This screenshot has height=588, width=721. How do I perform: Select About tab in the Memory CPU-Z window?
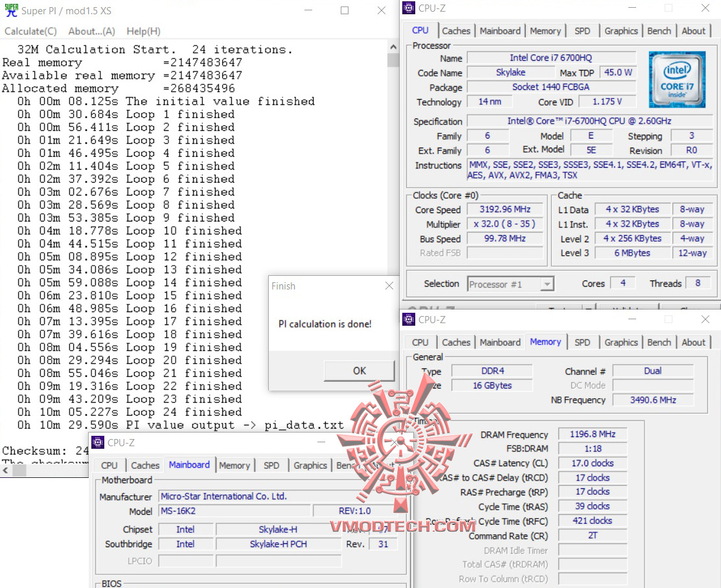tap(693, 343)
